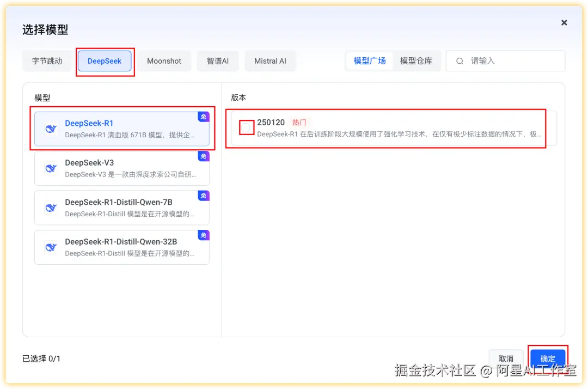
Task: Focus the 请输入 search field
Action: tap(505, 61)
